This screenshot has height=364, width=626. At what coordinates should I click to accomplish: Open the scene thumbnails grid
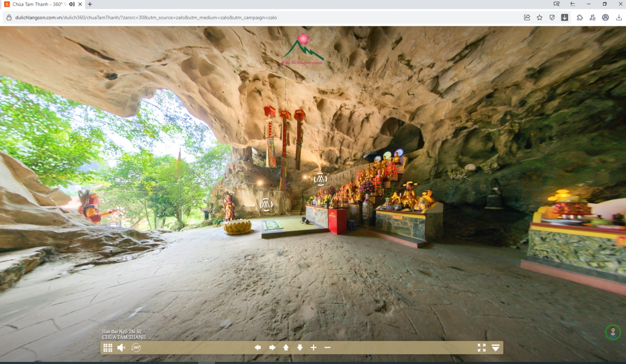[107, 348]
